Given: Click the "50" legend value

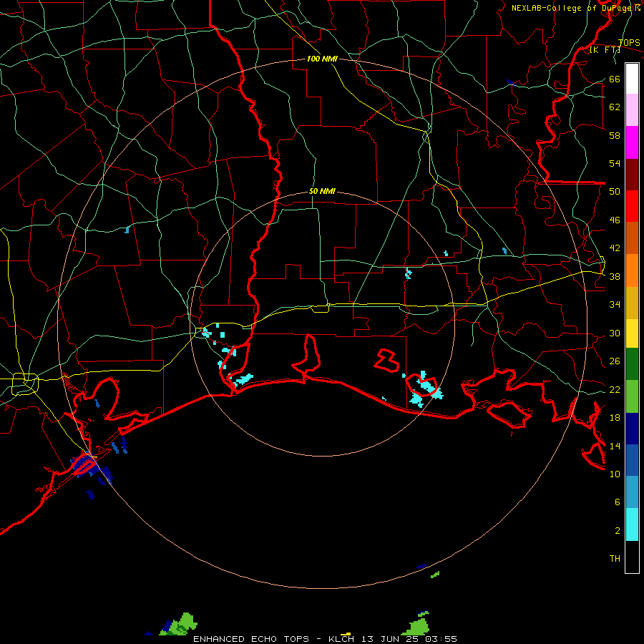Looking at the screenshot, I should pyautogui.click(x=615, y=192).
